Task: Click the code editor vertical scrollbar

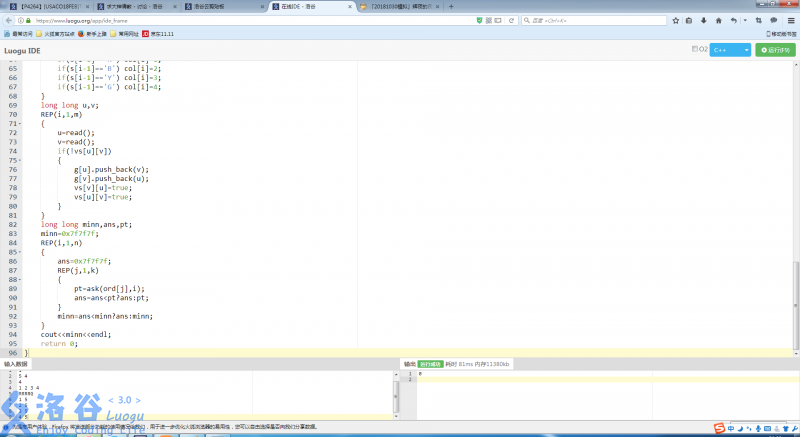Action: tap(796, 200)
